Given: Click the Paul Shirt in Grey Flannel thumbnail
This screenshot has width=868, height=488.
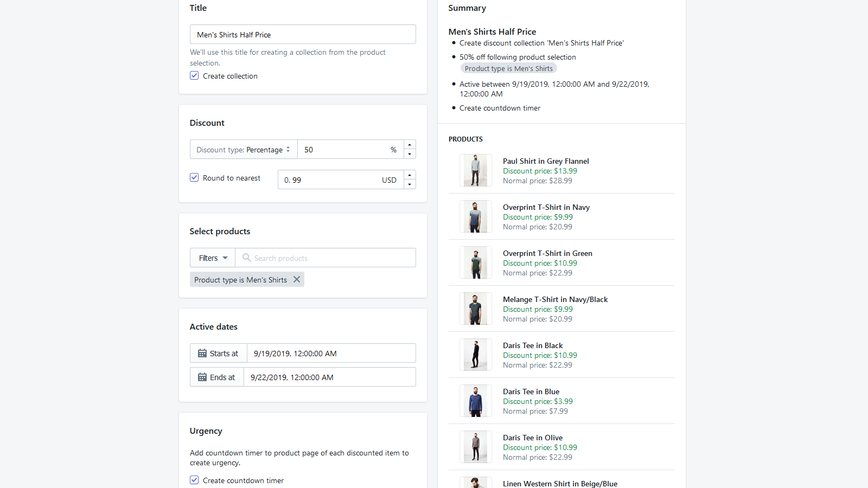Looking at the screenshot, I should (475, 170).
